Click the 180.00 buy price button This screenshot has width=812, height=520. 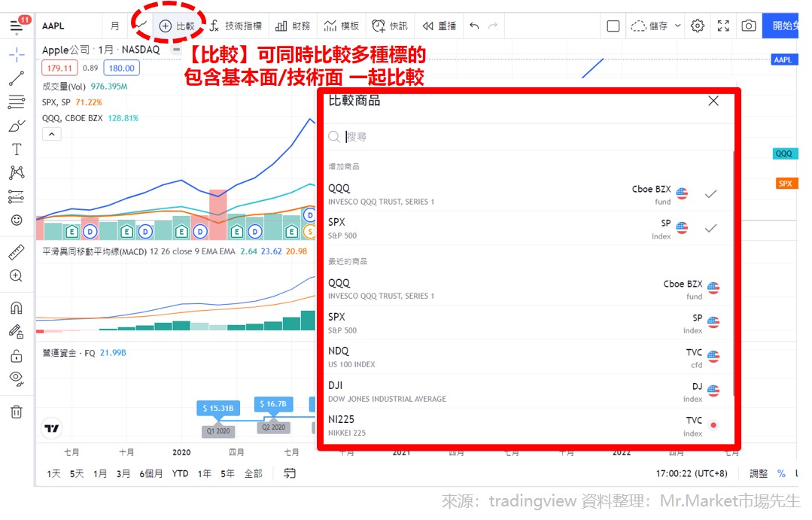(122, 68)
